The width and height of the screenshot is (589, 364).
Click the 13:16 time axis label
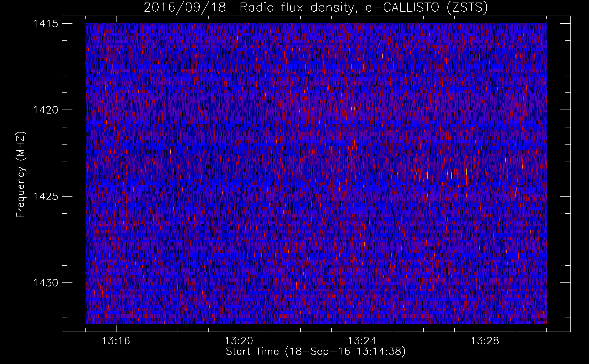click(x=116, y=341)
